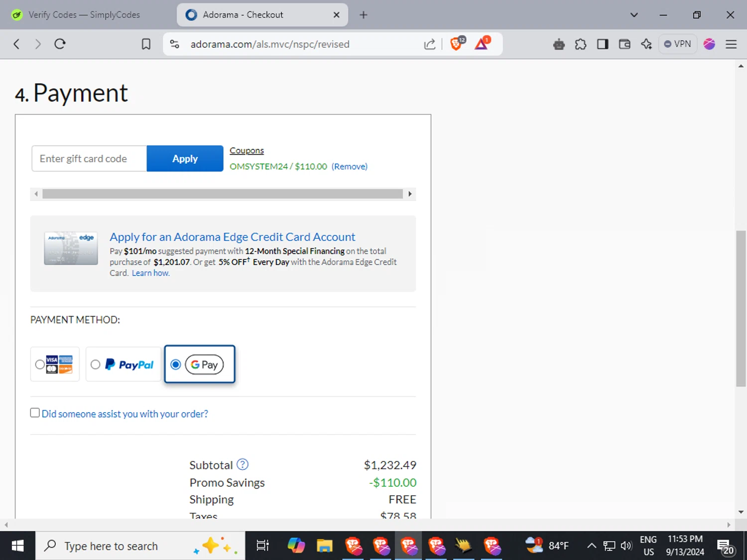Open the Brave main hamburger menu
This screenshot has height=560, width=747.
click(x=731, y=44)
